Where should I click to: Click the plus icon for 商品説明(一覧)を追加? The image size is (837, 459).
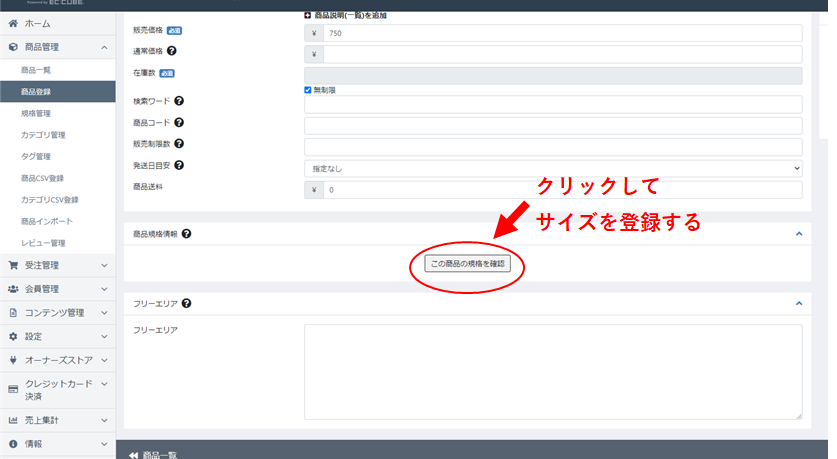(x=307, y=16)
